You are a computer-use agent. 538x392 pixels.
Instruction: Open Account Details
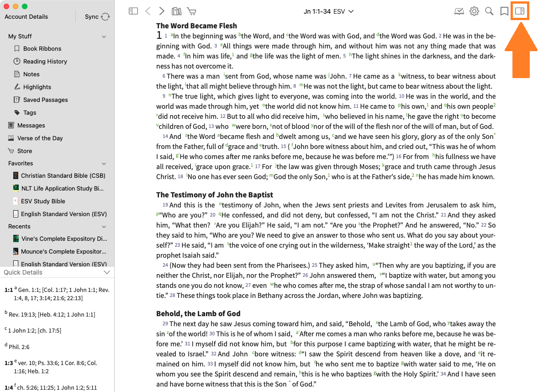26,17
